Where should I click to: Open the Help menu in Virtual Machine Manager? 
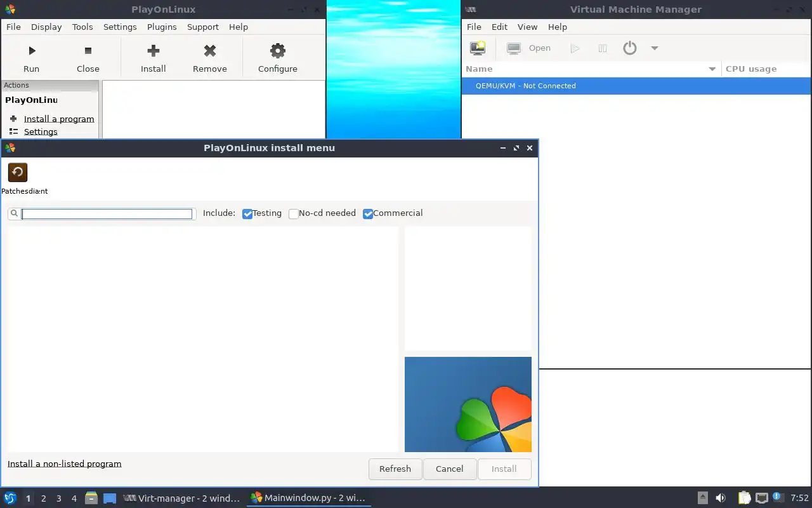coord(557,27)
